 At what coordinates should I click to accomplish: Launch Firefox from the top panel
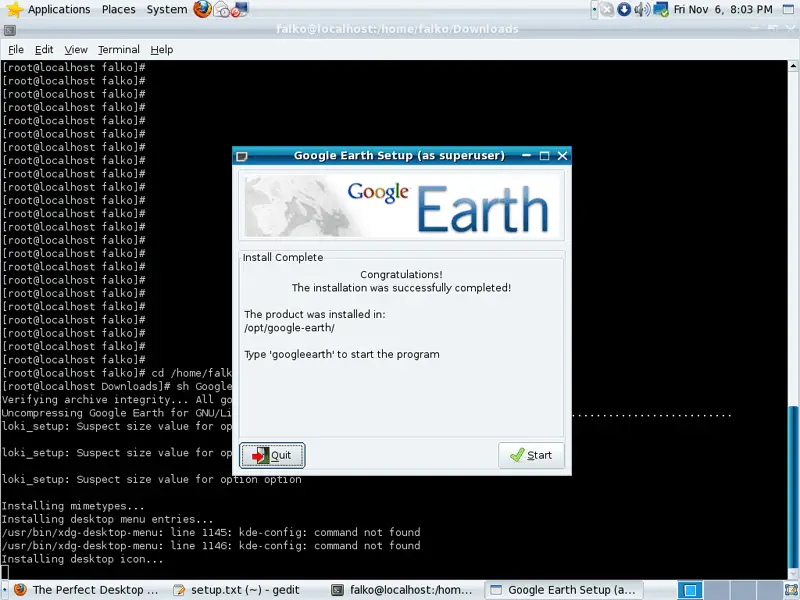point(202,9)
